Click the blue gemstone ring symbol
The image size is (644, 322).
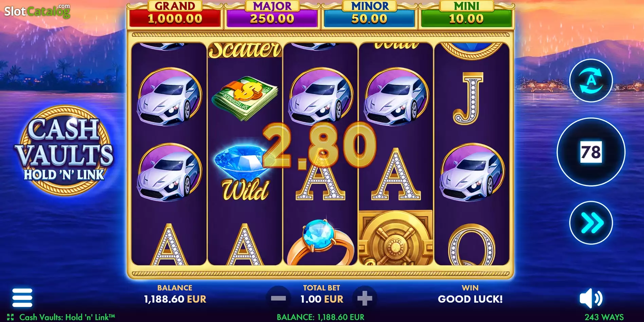(x=321, y=242)
